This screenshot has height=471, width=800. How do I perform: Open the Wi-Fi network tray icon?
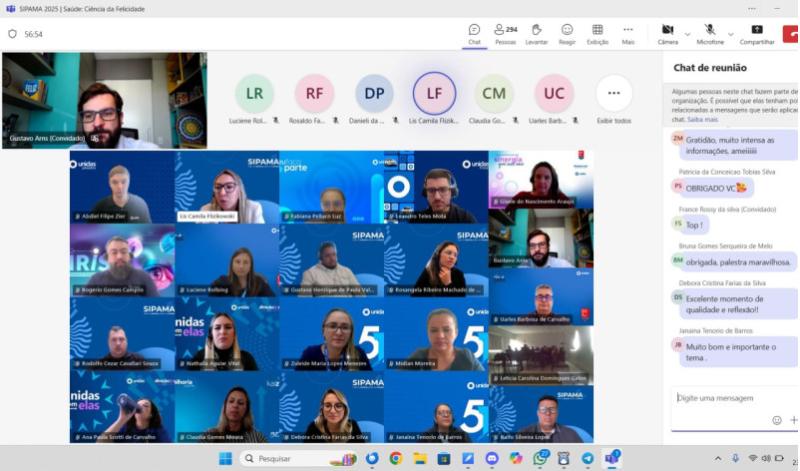tap(753, 459)
